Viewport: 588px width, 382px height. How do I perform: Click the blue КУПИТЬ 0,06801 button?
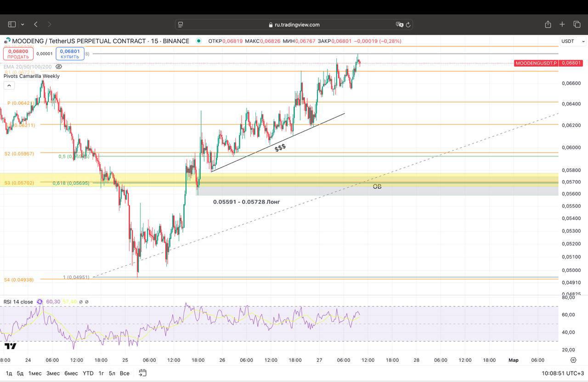70,54
